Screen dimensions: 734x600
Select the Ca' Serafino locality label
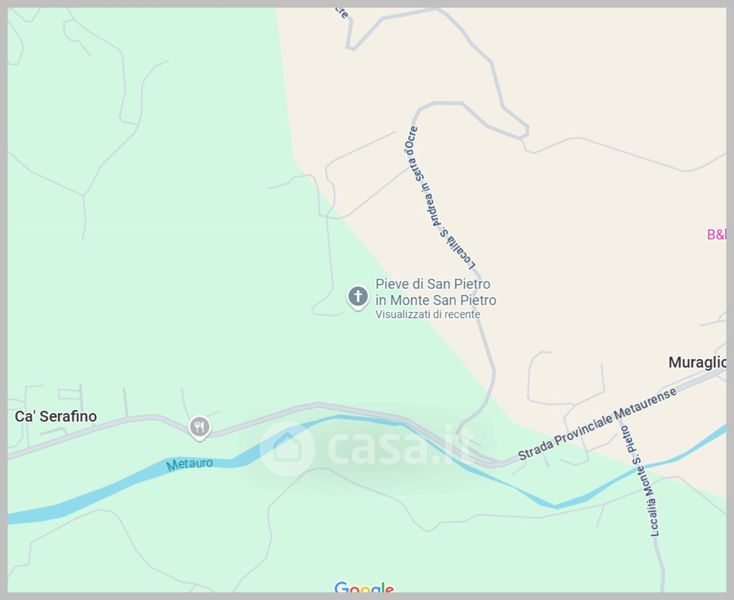[56, 416]
